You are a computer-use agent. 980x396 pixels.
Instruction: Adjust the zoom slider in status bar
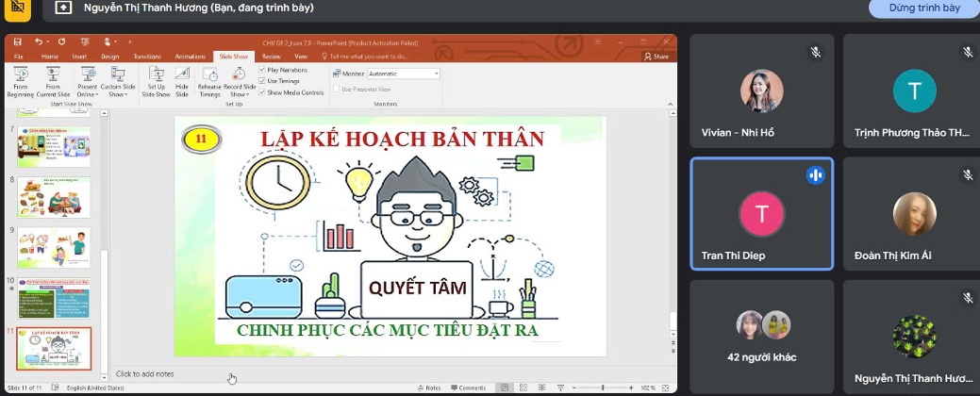click(x=605, y=388)
